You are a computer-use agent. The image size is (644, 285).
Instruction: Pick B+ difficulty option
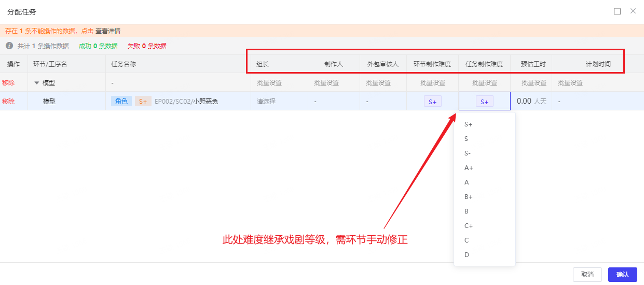tap(469, 197)
